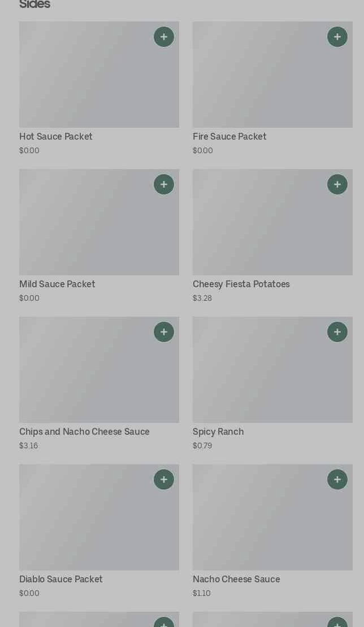Click the Spicy Ranch item title
The width and height of the screenshot is (364, 627).
point(218,432)
